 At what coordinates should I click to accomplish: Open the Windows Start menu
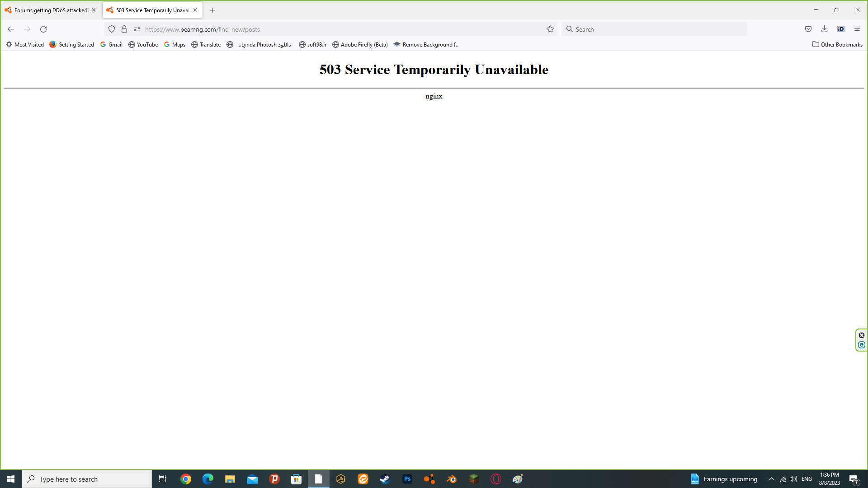point(11,479)
